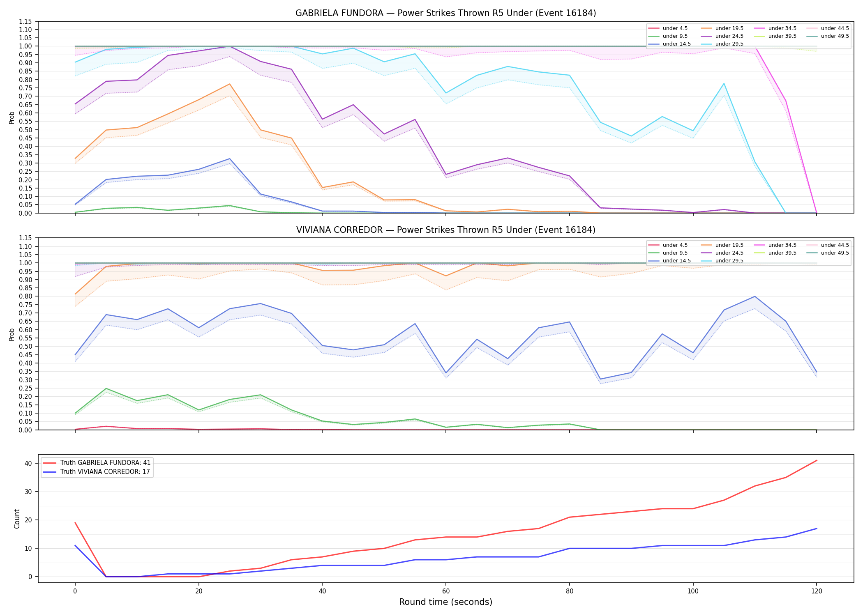Image resolution: width=863 pixels, height=616 pixels.
Task: Click the 'Prob' y-axis label of Viviana chart
Action: (x=12, y=334)
